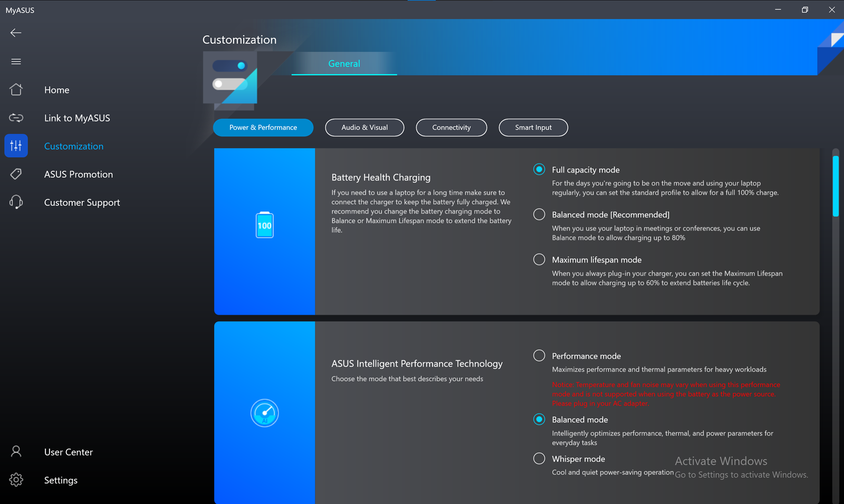The width and height of the screenshot is (844, 504).
Task: Open Customer Support page
Action: pyautogui.click(x=82, y=203)
